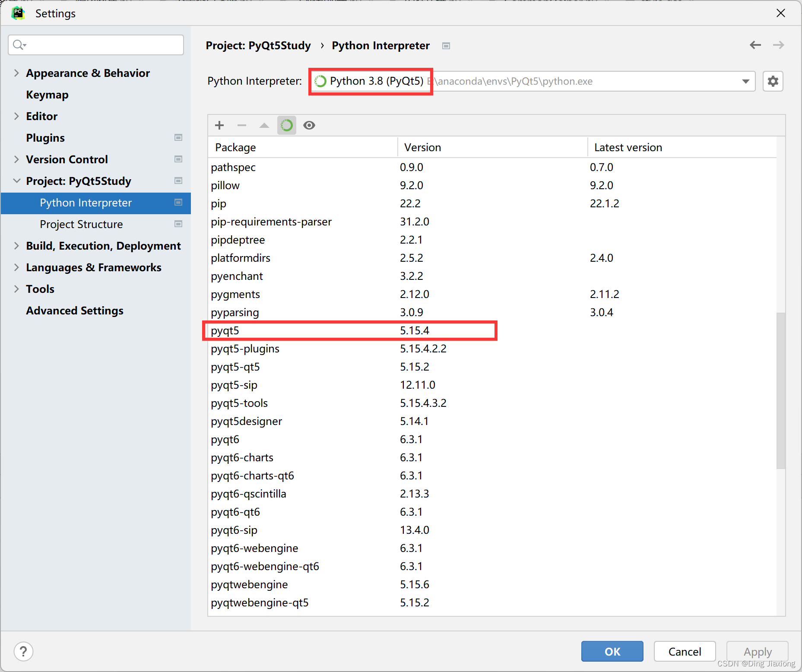Open Advanced Settings page
This screenshot has width=802, height=672.
[75, 311]
